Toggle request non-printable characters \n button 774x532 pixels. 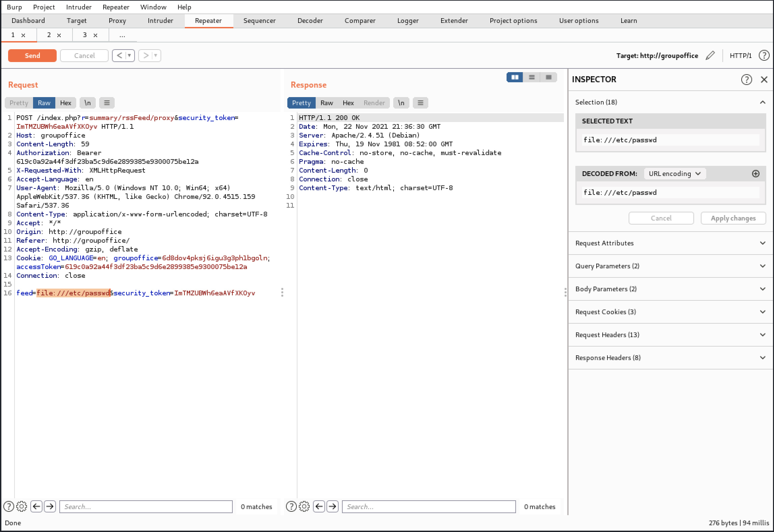[88, 103]
